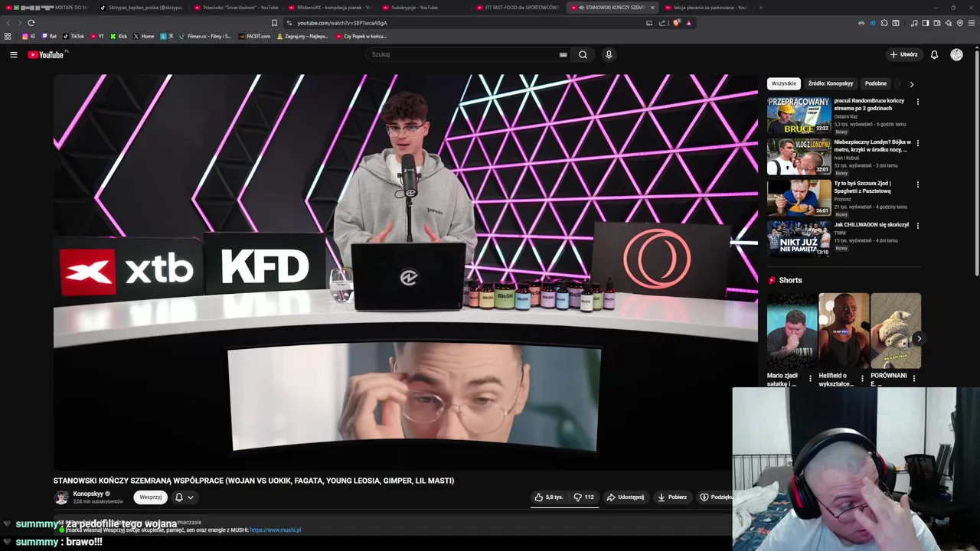The width and height of the screenshot is (980, 551).
Task: Open the spaghetti eating video thumbnail
Action: tap(799, 198)
